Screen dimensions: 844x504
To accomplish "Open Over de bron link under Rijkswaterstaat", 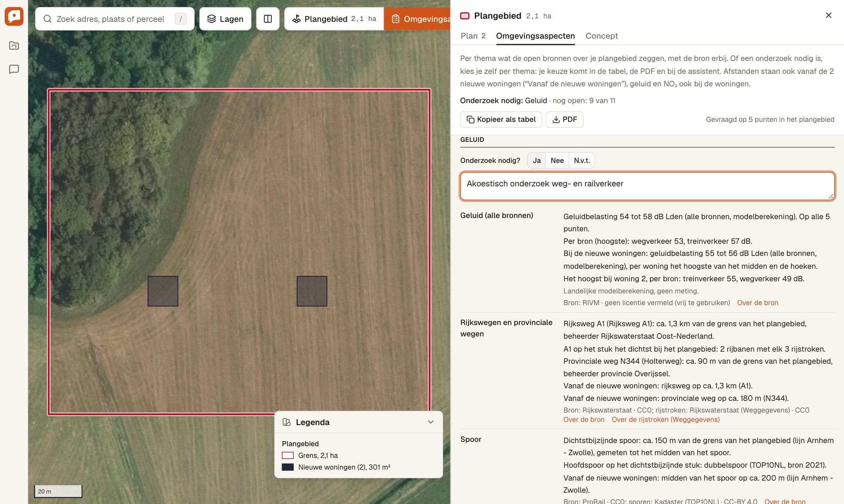I will click(x=584, y=420).
